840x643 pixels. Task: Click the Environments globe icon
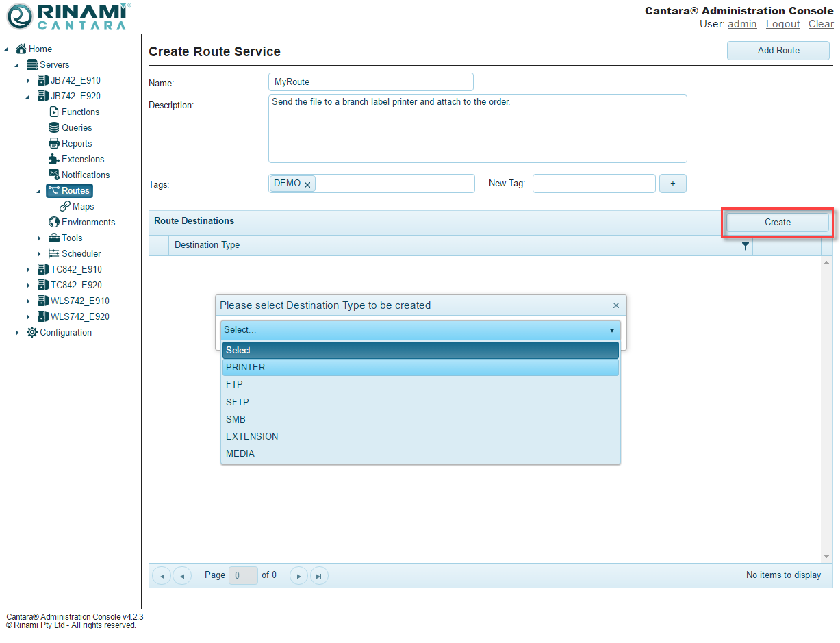coord(54,222)
